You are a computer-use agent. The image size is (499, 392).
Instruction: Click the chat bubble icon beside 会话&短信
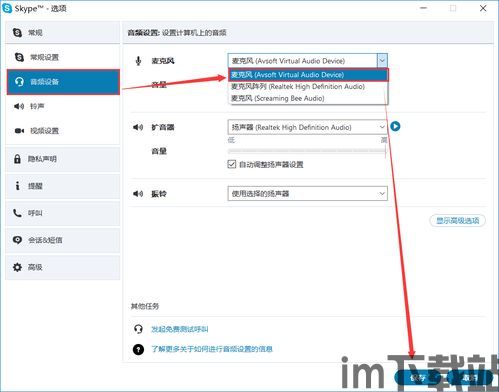click(17, 240)
